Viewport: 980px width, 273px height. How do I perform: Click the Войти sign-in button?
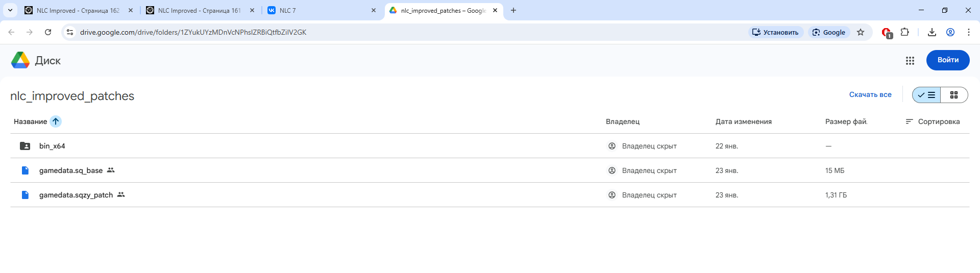947,60
